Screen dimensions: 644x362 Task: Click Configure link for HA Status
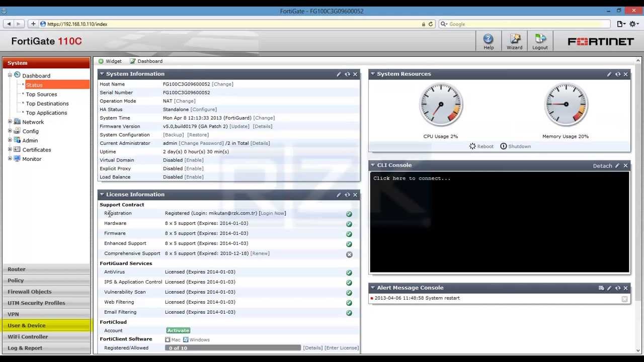(203, 110)
